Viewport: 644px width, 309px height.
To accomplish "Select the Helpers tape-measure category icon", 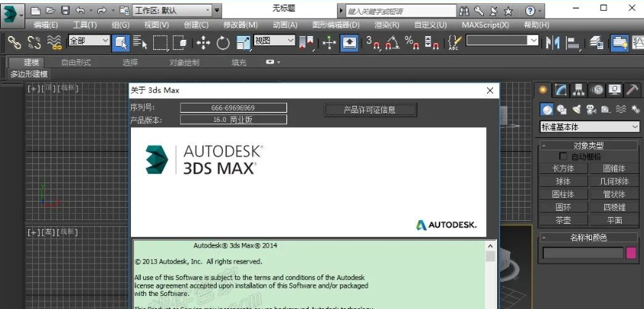I will pos(606,110).
